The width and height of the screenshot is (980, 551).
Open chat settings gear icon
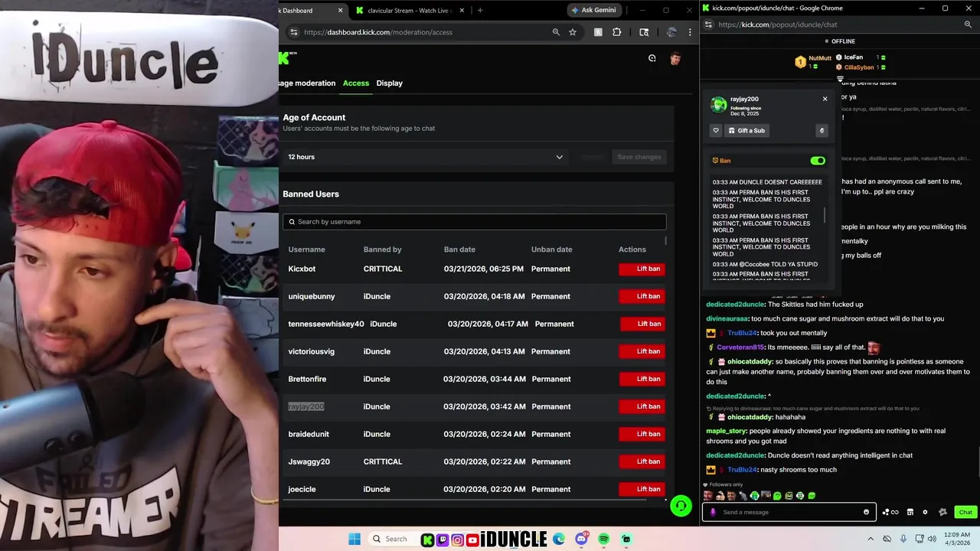click(x=925, y=512)
